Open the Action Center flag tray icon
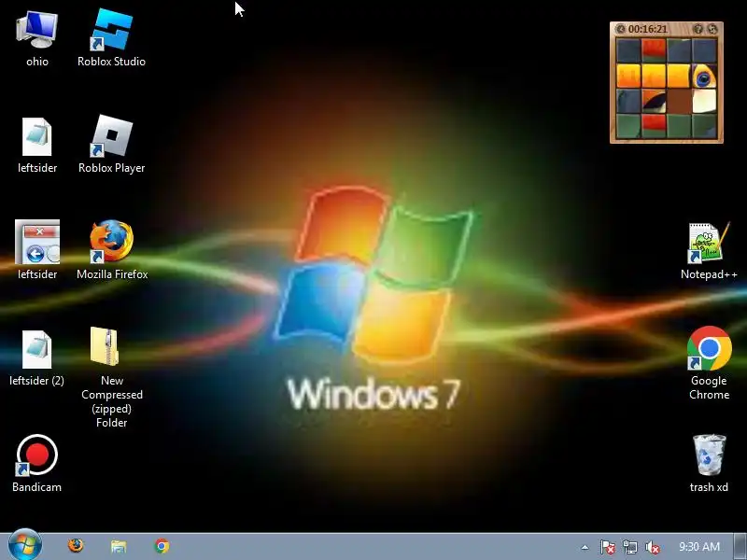The image size is (747, 560). click(607, 547)
